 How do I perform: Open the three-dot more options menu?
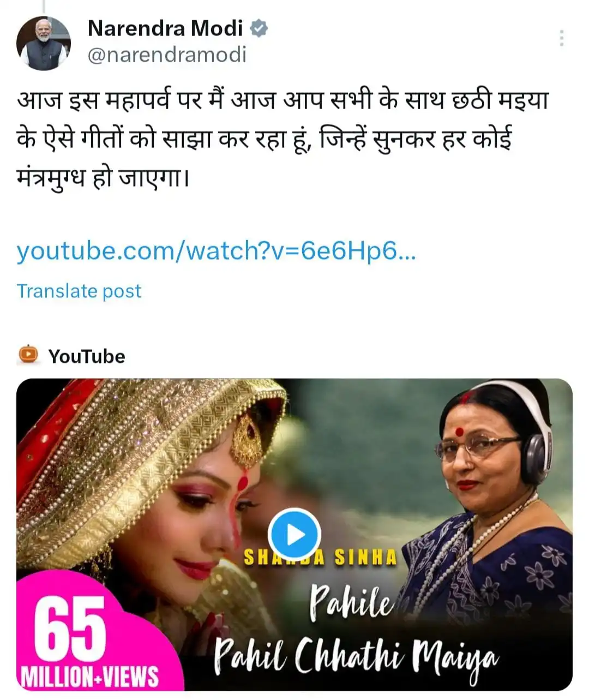[x=562, y=38]
